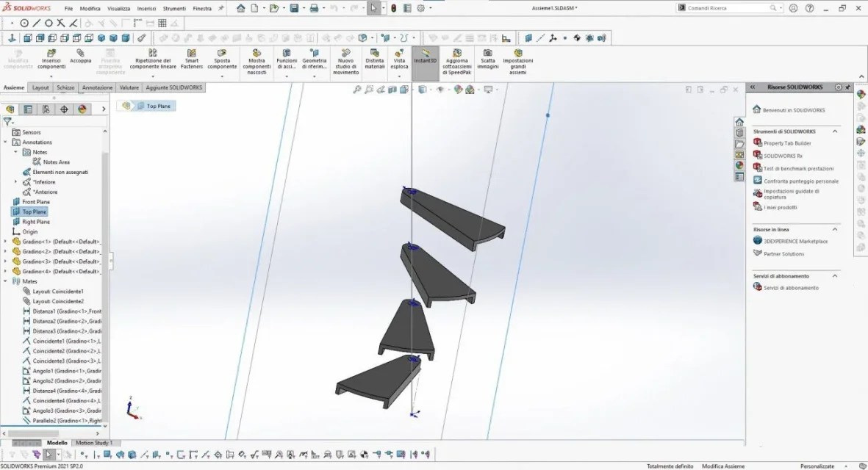The height and width of the screenshot is (470, 868).
Task: Open ConfigurationManager tab icon
Action: (x=46, y=109)
